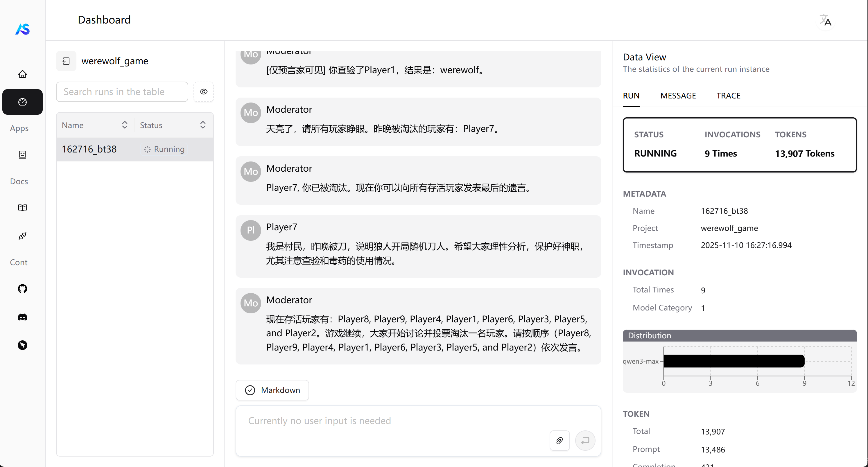This screenshot has height=467, width=868.
Task: Open the documentation book icon
Action: click(x=23, y=208)
